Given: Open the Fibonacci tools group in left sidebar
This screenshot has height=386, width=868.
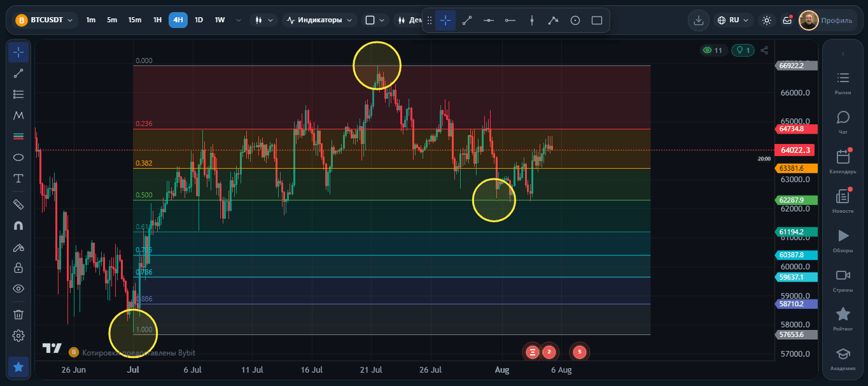Looking at the screenshot, I should (18, 94).
